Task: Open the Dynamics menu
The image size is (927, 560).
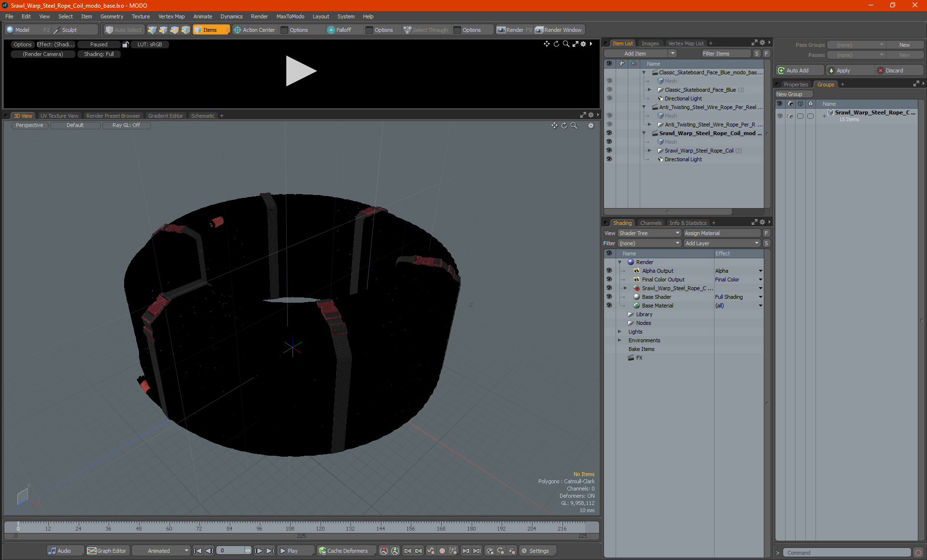Action: pos(231,16)
